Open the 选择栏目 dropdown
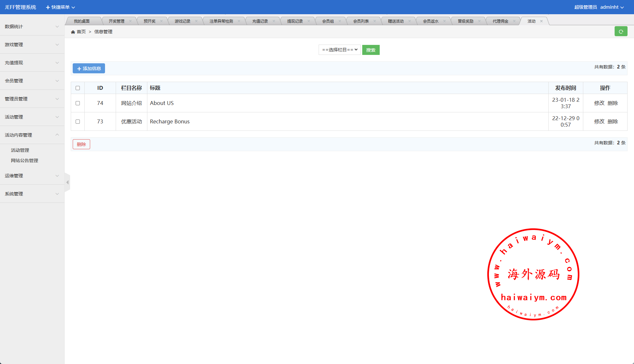The image size is (634, 364). 339,50
